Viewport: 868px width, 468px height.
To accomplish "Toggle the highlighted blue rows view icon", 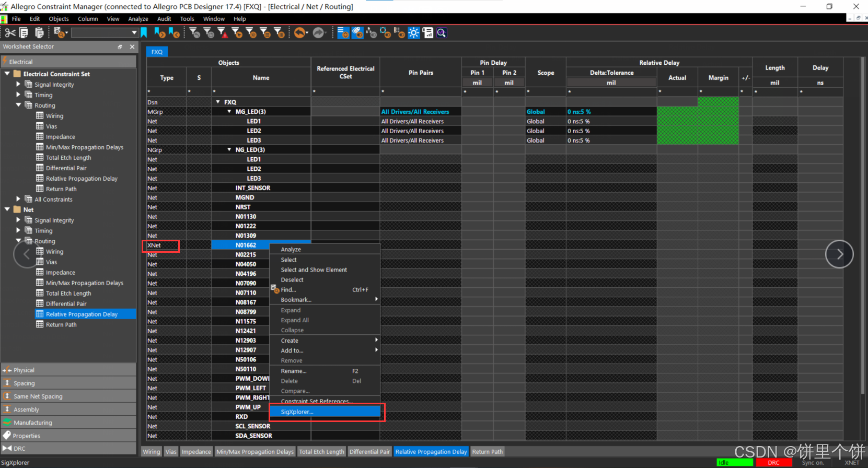I will pos(343,33).
